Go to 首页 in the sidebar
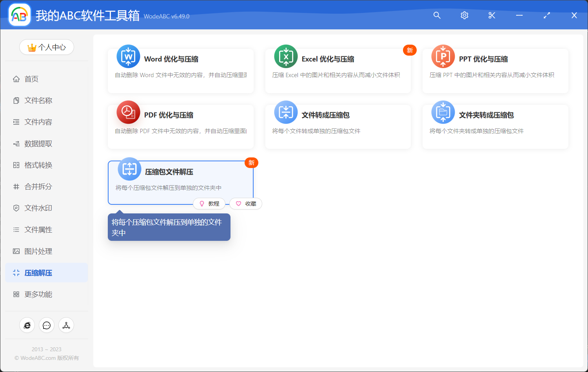588x372 pixels. [x=31, y=79]
